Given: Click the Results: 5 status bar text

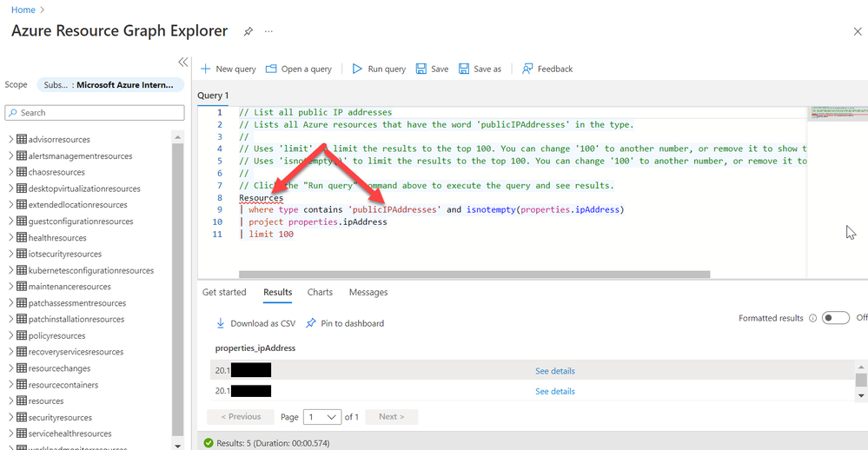Looking at the screenshot, I should tap(273, 443).
